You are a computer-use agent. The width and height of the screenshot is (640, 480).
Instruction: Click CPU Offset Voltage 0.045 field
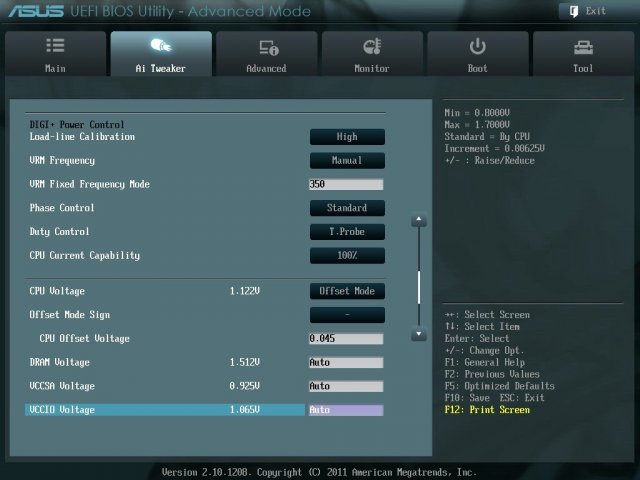346,338
